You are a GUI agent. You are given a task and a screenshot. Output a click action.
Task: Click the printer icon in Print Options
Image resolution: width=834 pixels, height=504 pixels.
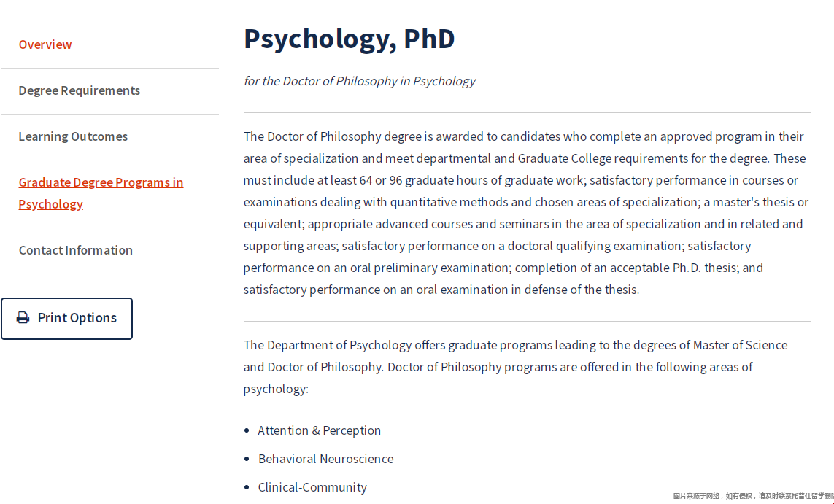tap(23, 318)
